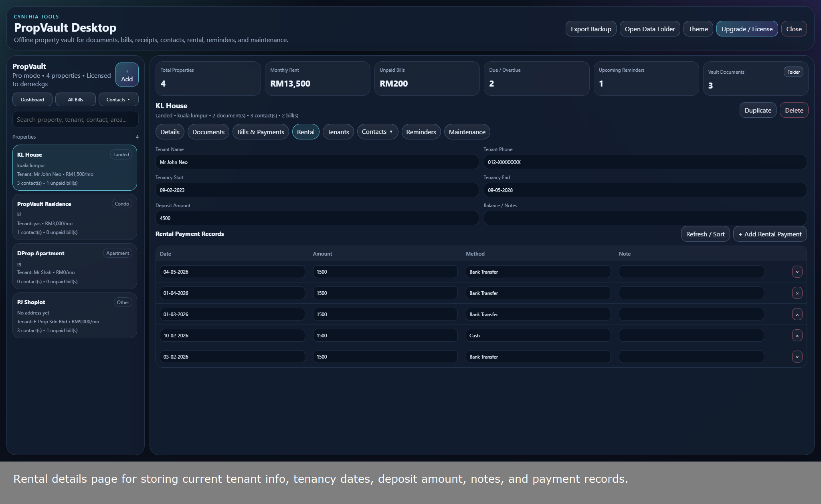
Task: Click the Other tag on PJ Shoplot
Action: [x=123, y=302]
